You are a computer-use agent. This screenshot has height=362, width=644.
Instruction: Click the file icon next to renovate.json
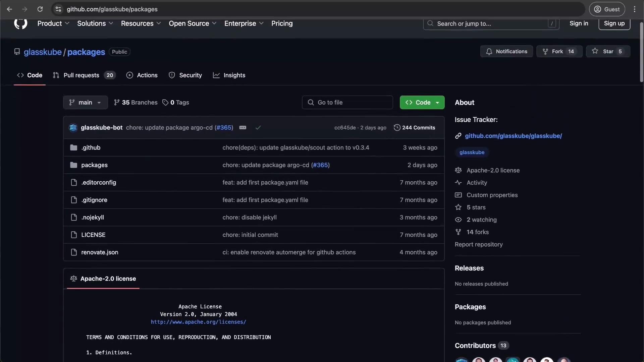click(74, 252)
